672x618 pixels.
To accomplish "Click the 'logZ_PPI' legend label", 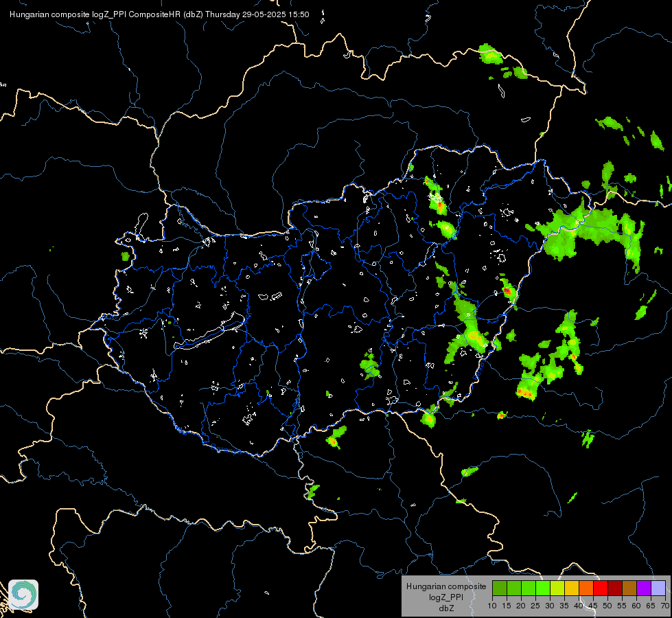I will (446, 597).
